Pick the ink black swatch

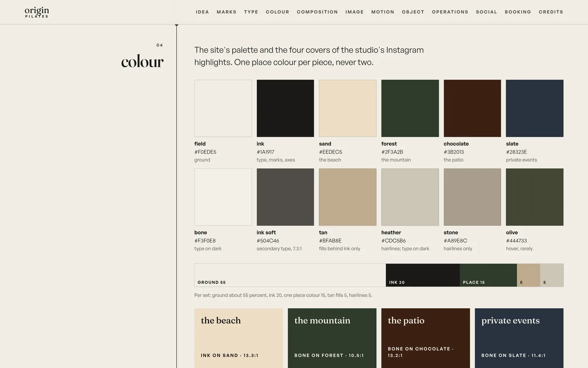(285, 108)
